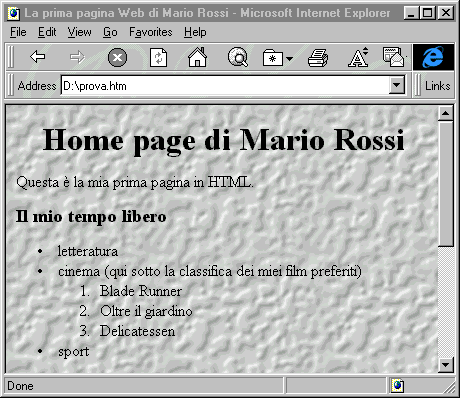Click the Forward arrow toolbar button
This screenshot has width=460, height=398.
(77, 57)
